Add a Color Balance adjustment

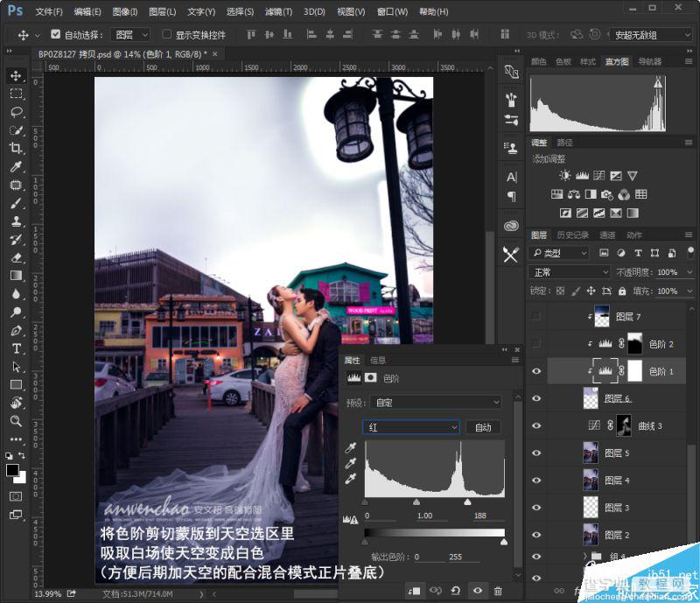point(574,194)
